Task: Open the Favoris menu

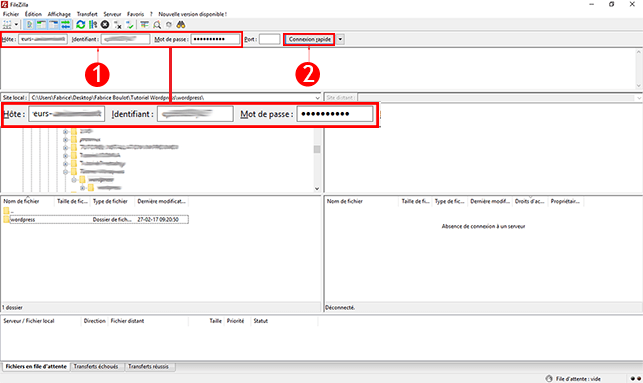Action: pos(135,14)
